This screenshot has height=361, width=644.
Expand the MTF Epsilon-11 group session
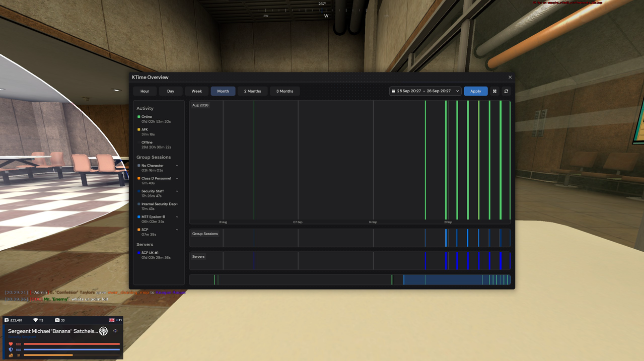[177, 217]
